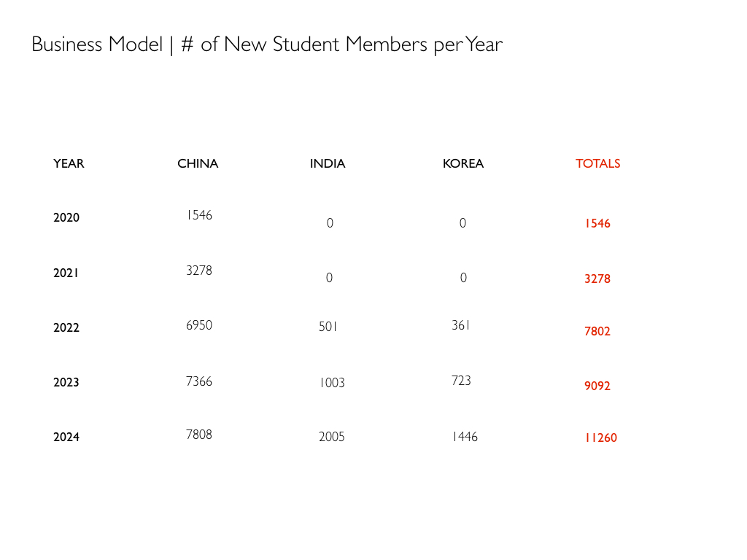This screenshot has height=560, width=747.
Task: Select China value 6950 for 2022
Action: (x=199, y=325)
